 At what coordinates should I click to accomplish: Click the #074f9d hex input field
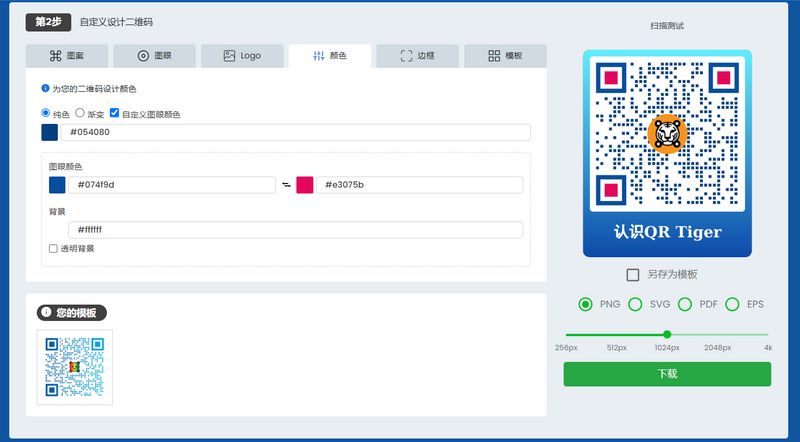(172, 185)
